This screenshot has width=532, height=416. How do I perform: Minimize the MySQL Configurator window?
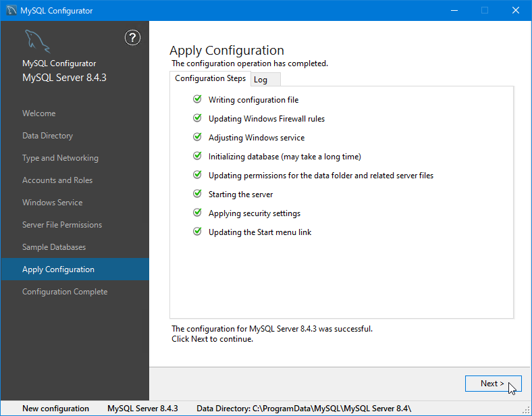click(454, 11)
